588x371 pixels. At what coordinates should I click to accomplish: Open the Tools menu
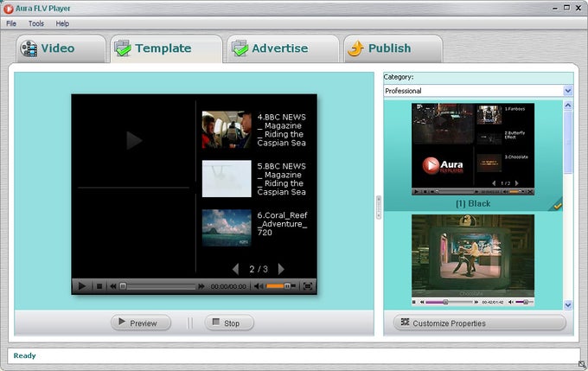click(35, 23)
